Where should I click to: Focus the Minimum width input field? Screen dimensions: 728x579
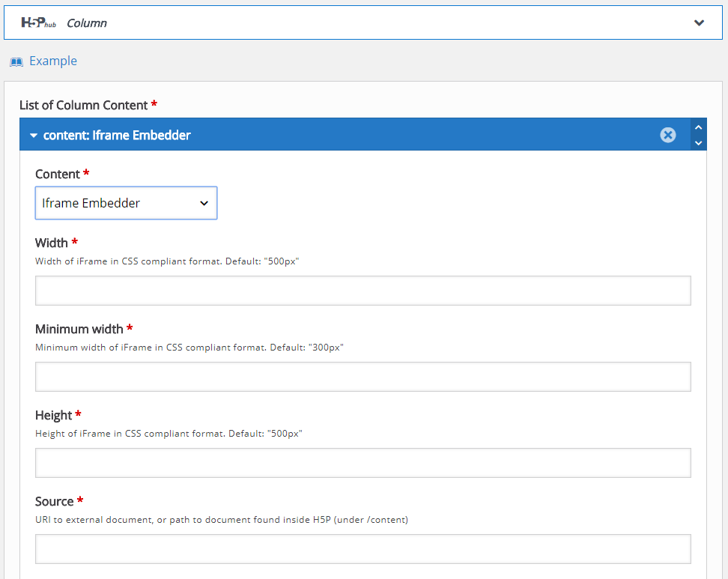(x=363, y=376)
